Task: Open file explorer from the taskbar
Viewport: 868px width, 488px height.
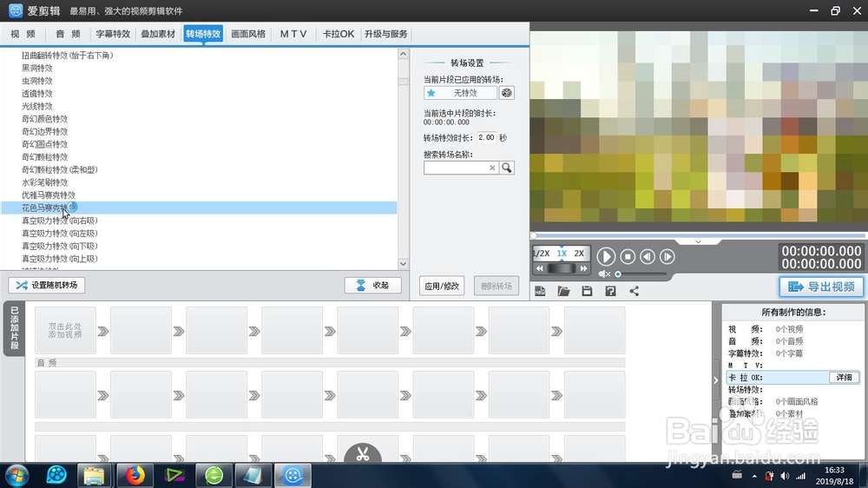Action: coord(94,475)
